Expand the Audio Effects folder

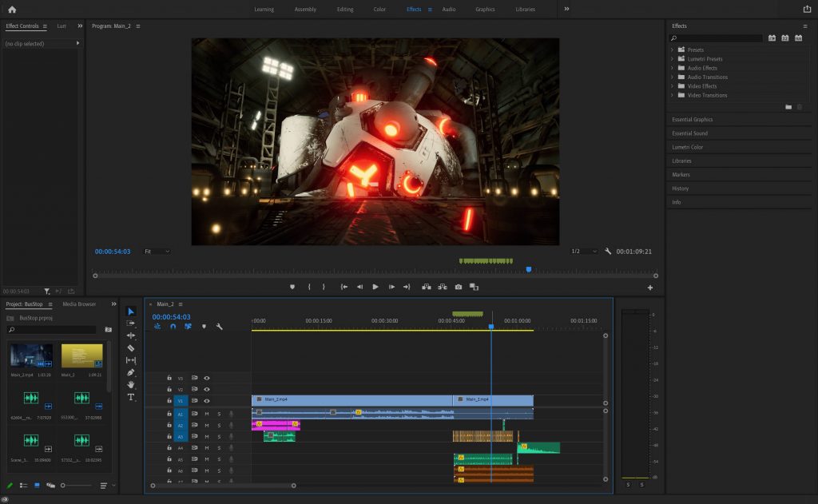[673, 68]
